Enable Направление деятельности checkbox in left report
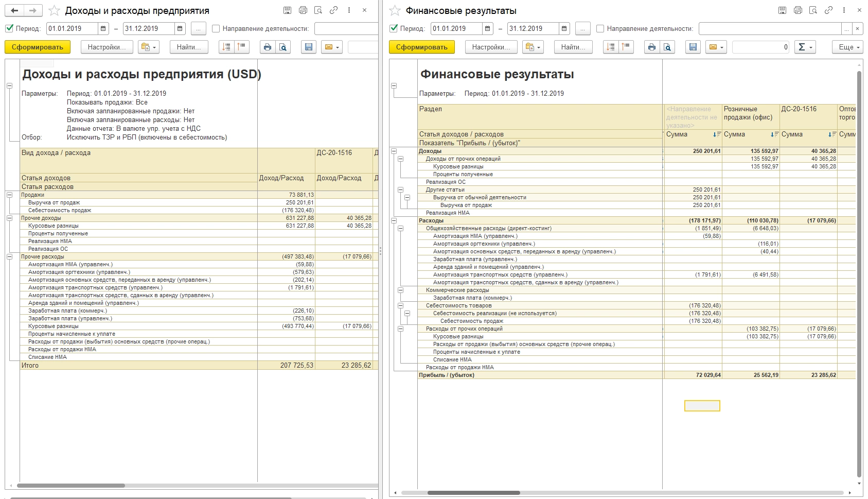868x499 pixels. (x=216, y=29)
